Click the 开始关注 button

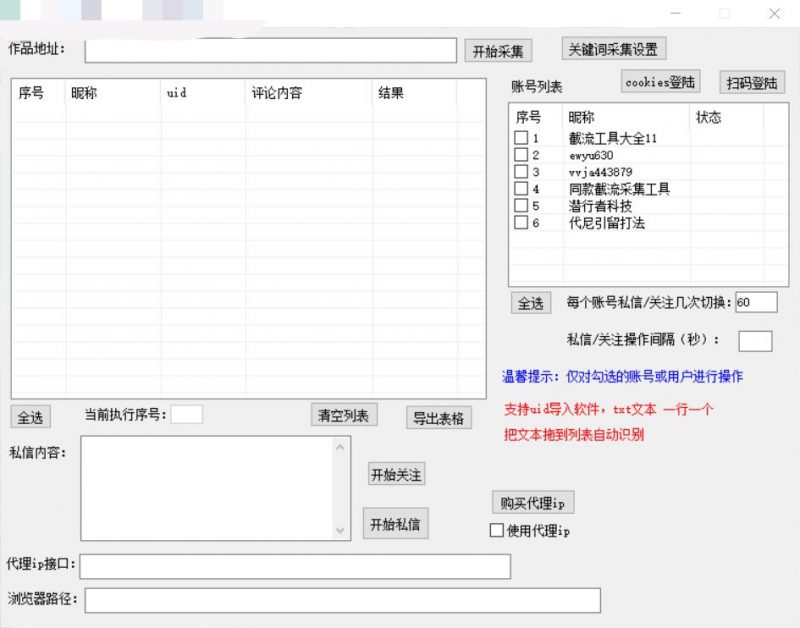[396, 474]
